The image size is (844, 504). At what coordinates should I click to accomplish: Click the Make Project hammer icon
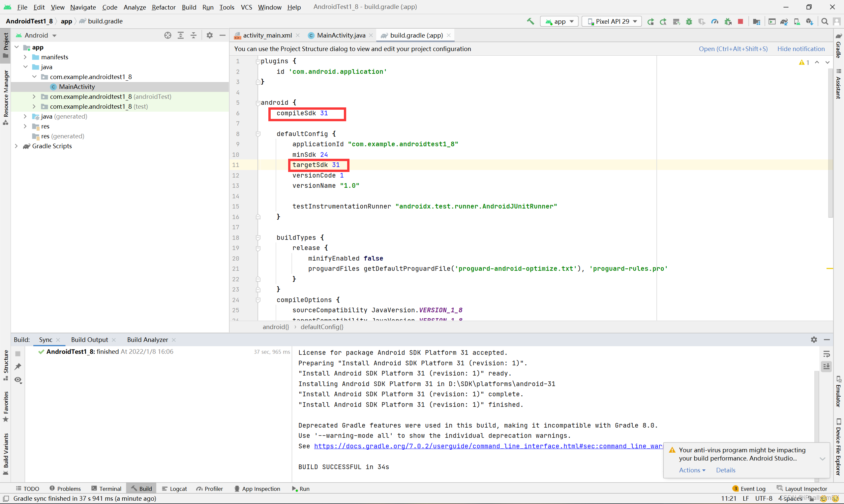pos(530,21)
